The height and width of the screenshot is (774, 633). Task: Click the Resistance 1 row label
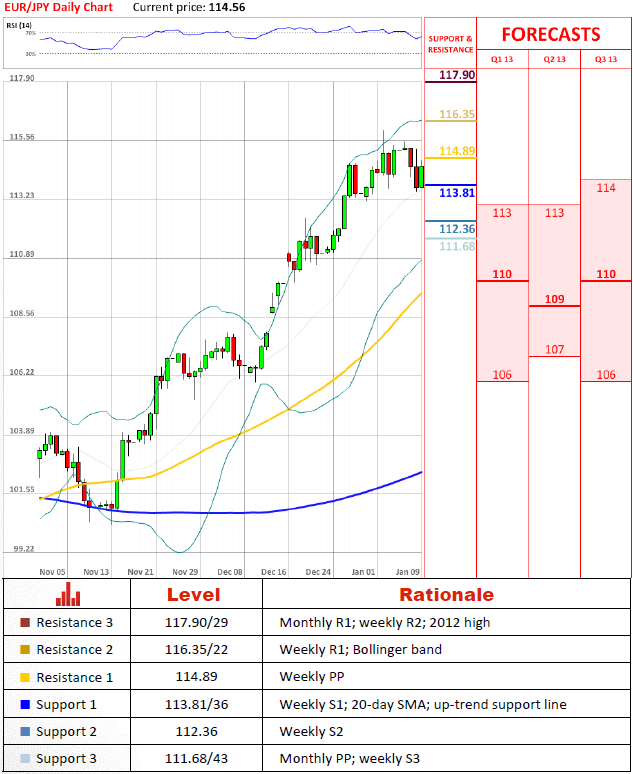pyautogui.click(x=75, y=677)
